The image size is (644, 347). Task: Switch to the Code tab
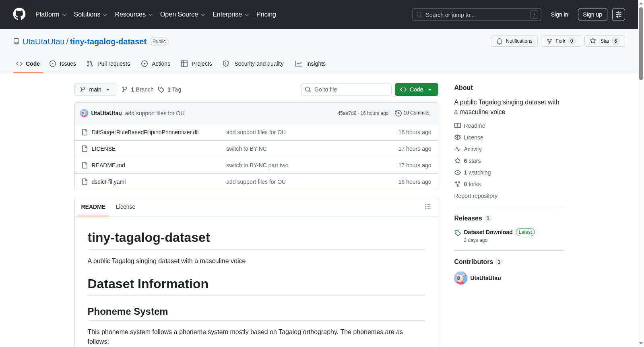pyautogui.click(x=28, y=64)
